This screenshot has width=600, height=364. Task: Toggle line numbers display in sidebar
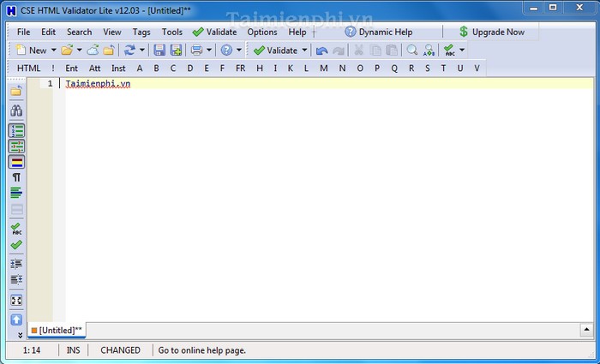tap(16, 131)
